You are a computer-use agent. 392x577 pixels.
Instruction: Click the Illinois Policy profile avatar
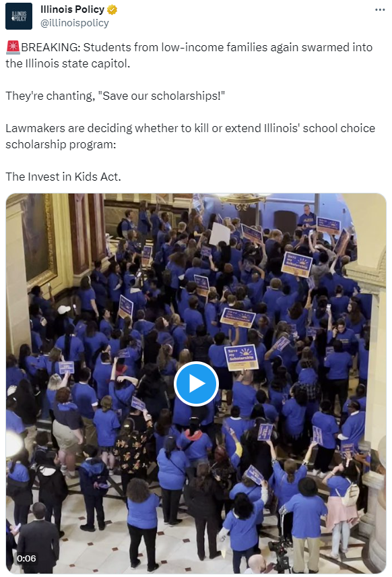(x=19, y=16)
